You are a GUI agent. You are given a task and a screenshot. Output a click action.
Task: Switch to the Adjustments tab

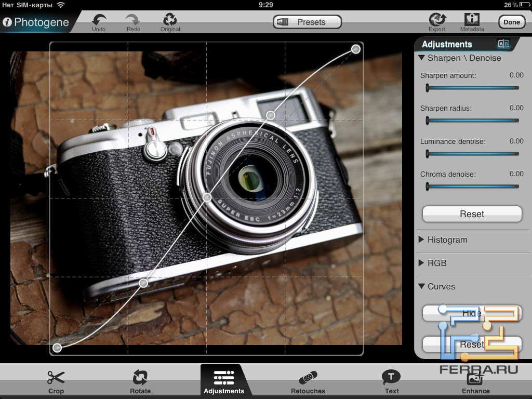pos(224,381)
